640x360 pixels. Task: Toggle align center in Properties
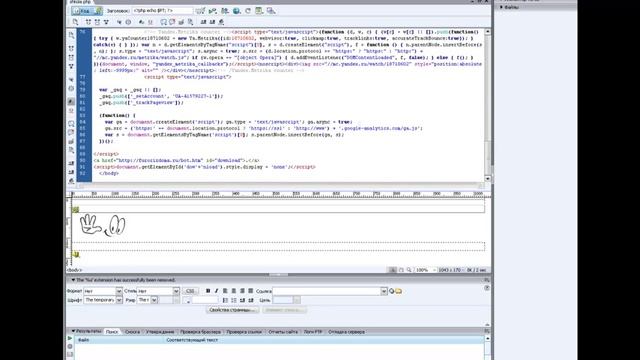(x=234, y=291)
